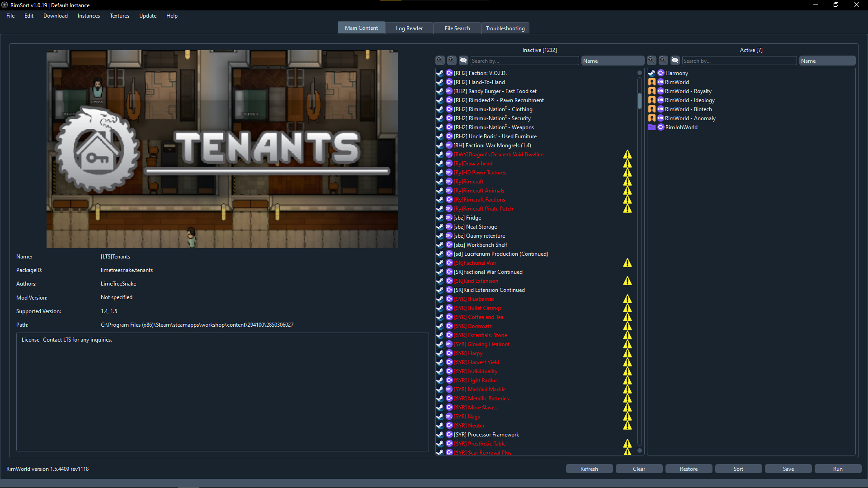Click the C# icon beside [RH2] Hand-To-Hand

[449, 82]
